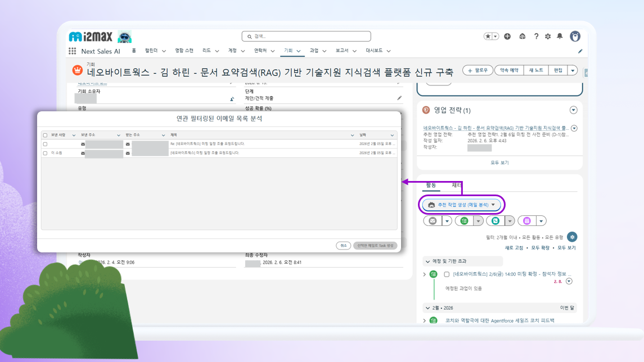Viewport: 644px width, 362px height.
Task: Click the magnifier icon in search box
Action: (249, 37)
